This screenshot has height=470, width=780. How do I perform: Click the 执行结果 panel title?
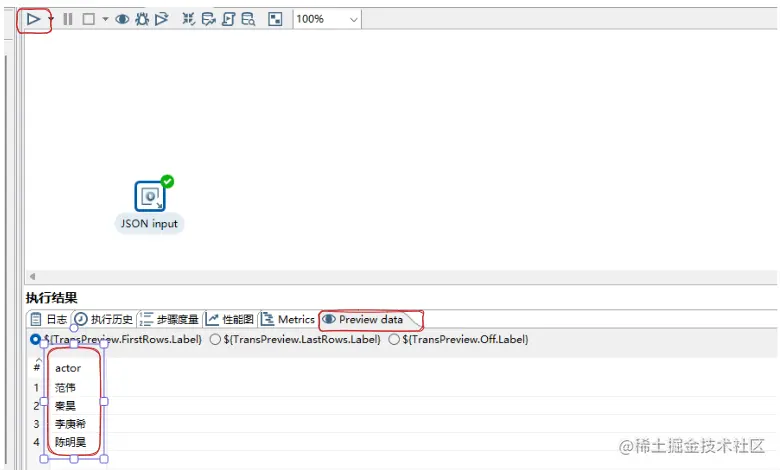[x=52, y=298]
